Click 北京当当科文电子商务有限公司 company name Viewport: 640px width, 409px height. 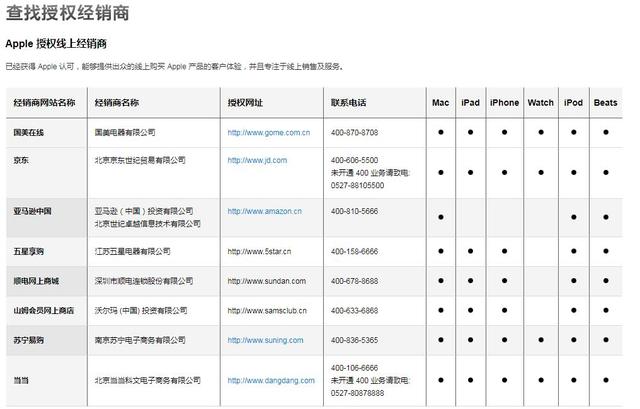[x=147, y=381]
